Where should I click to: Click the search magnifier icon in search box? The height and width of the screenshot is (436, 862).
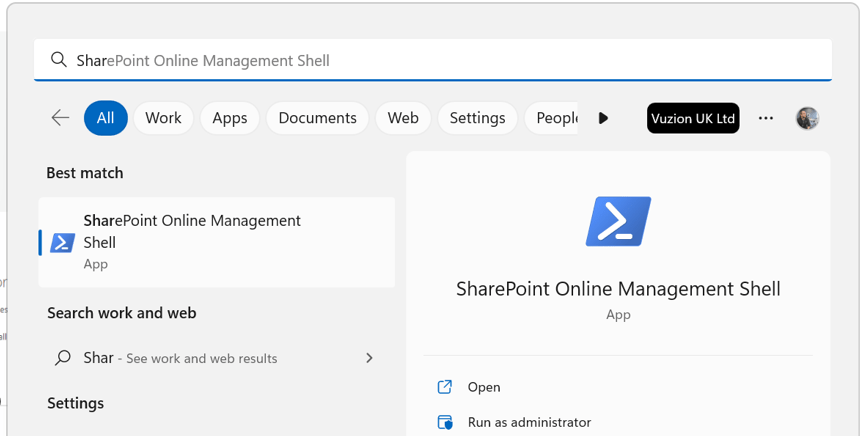[x=59, y=61]
